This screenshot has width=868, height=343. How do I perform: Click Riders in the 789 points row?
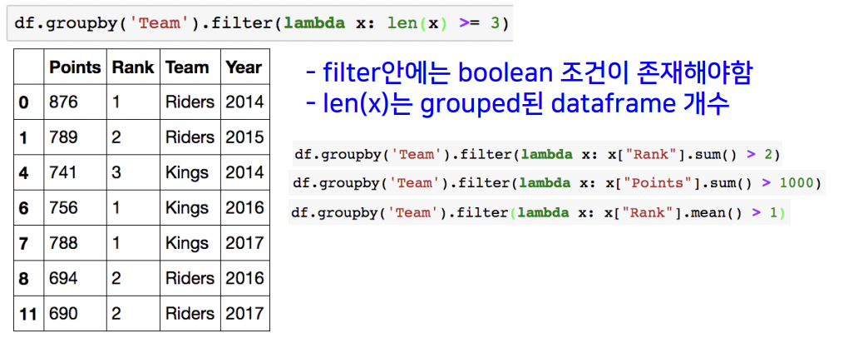coord(190,137)
